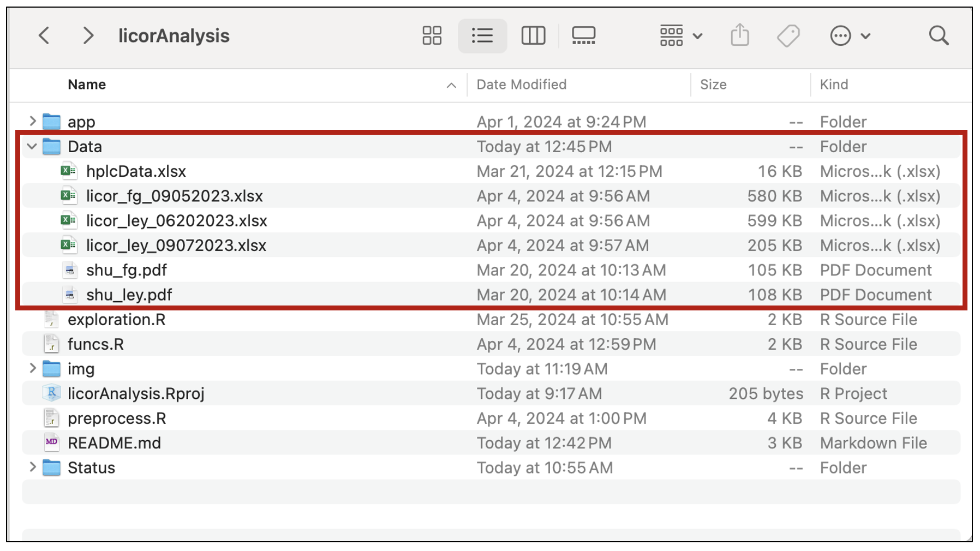Select the file name preprocess.R
The width and height of the screenshot is (980, 551).
117,418
